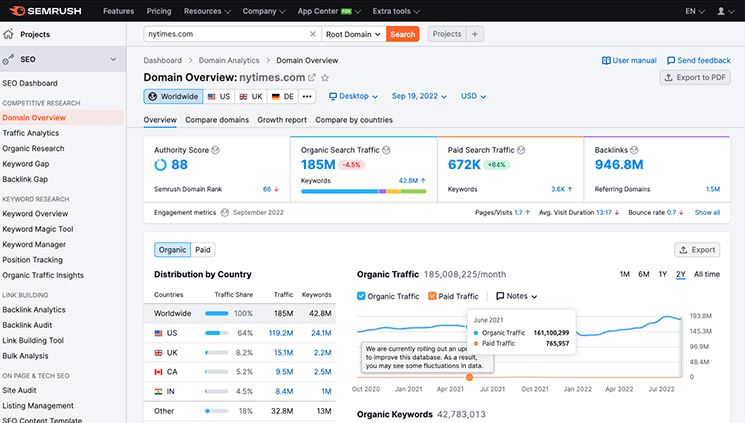Open Company dropdown menu
The width and height of the screenshot is (745, 423).
click(x=264, y=11)
